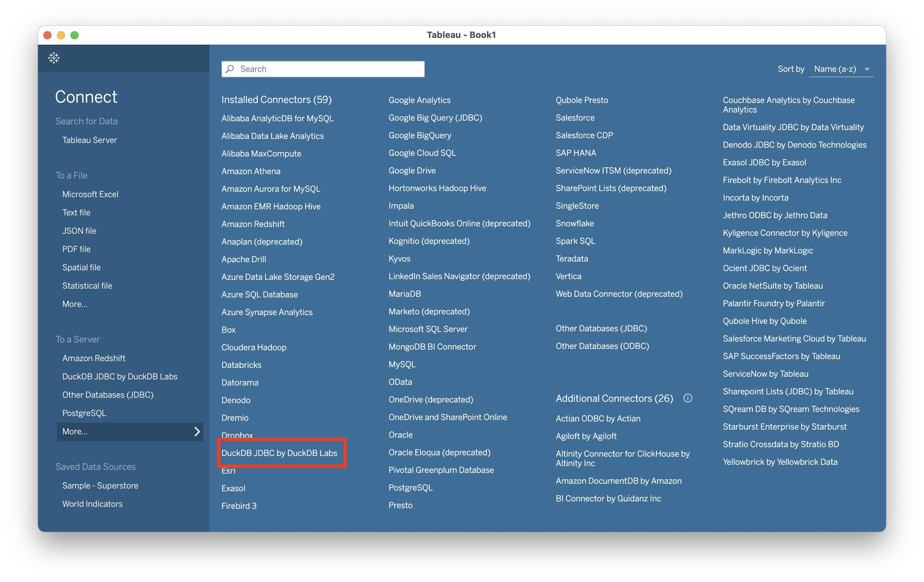Choose Yellowbrick by Yellowbrick Data connector
Screen dimensions: 924x582
[780, 462]
